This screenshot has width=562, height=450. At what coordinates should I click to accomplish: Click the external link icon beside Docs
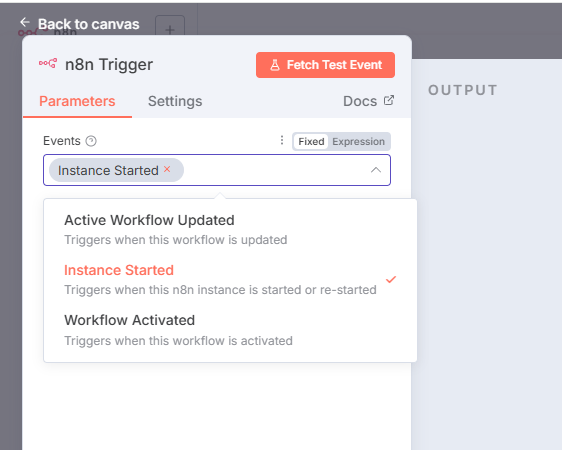(x=389, y=100)
